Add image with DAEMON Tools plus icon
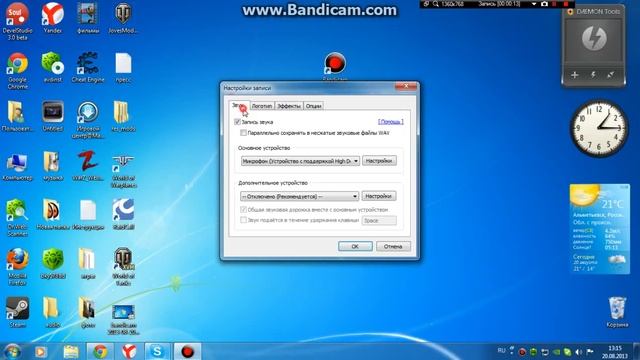The height and width of the screenshot is (360, 640). 575,75
